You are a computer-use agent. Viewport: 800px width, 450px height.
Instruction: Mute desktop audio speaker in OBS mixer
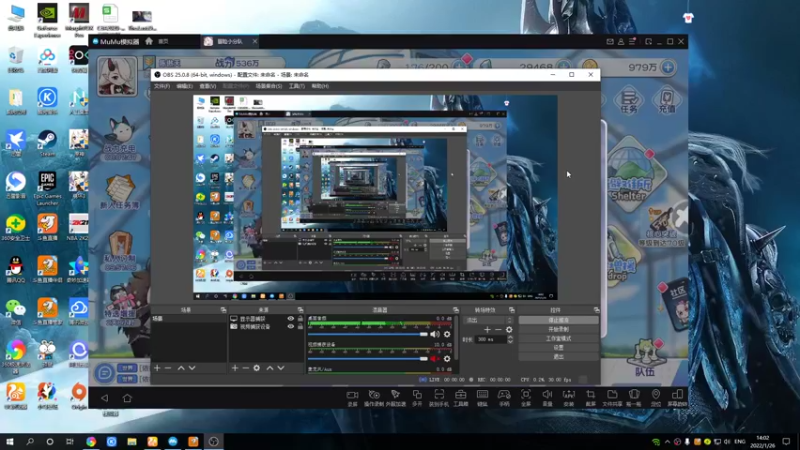tap(435, 334)
